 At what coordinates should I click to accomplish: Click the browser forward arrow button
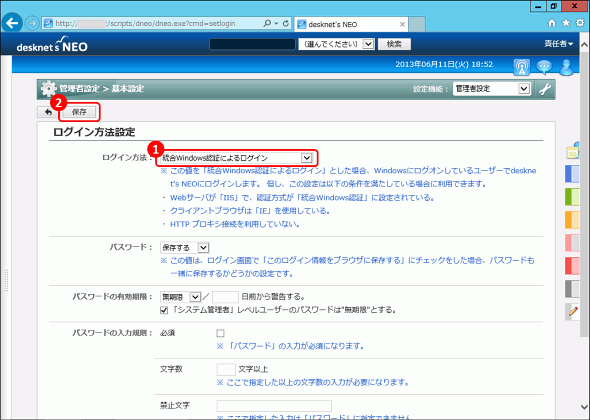32,23
